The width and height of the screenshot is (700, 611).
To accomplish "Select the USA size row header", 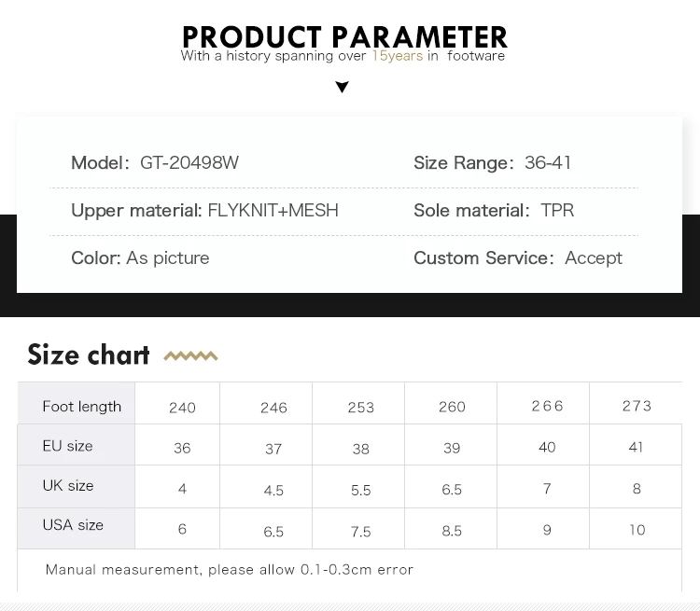I will click(73, 525).
